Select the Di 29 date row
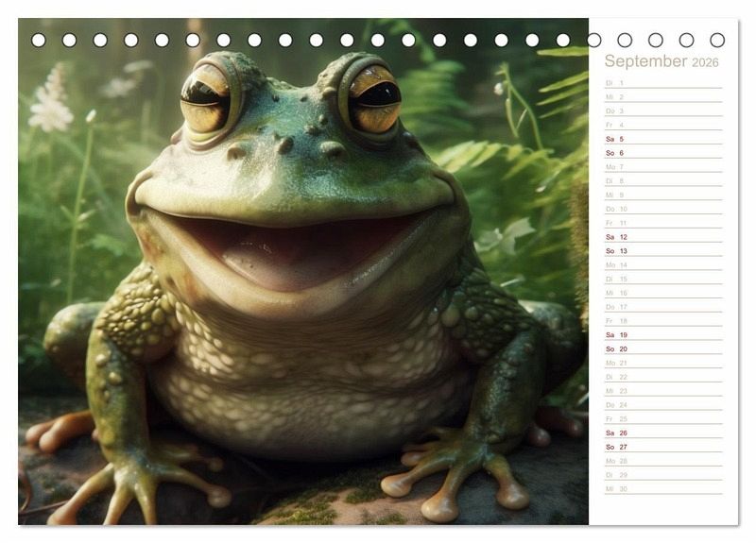Screen dimensions: 756x543 click(663, 475)
